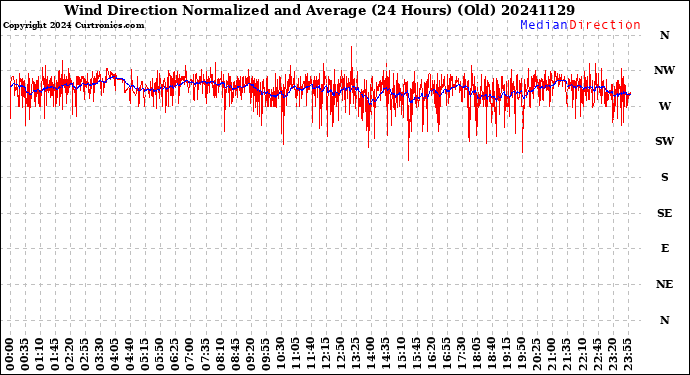The width and height of the screenshot is (690, 375).
Task: Click the 15:45 time axis label
Action: click(x=416, y=354)
